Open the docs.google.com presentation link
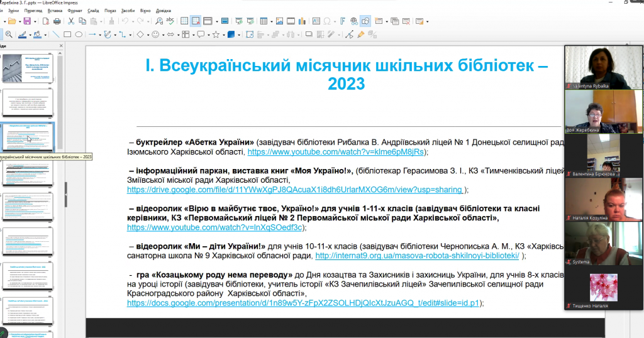The width and height of the screenshot is (644, 338). (303, 303)
